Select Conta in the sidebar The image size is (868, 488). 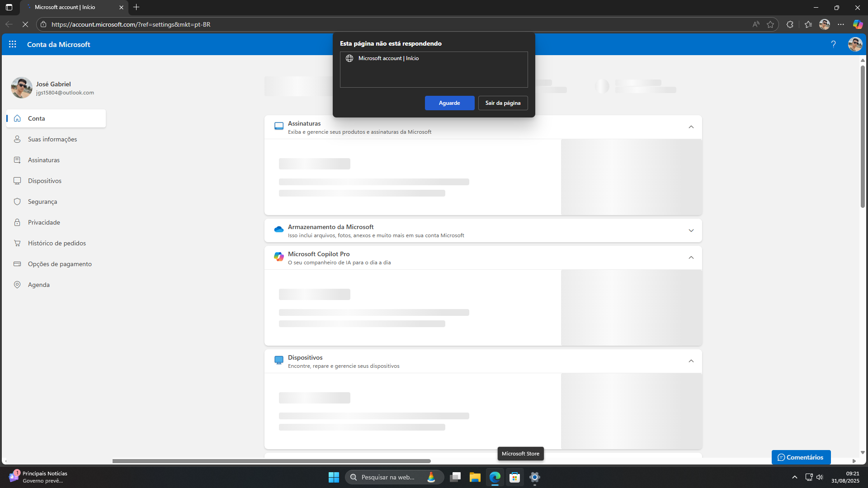click(x=56, y=118)
